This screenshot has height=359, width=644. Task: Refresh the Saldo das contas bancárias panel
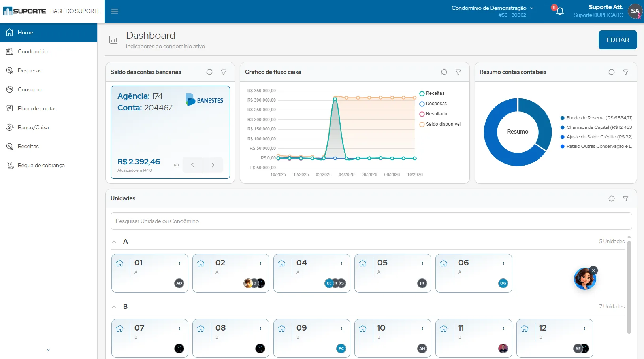point(209,72)
